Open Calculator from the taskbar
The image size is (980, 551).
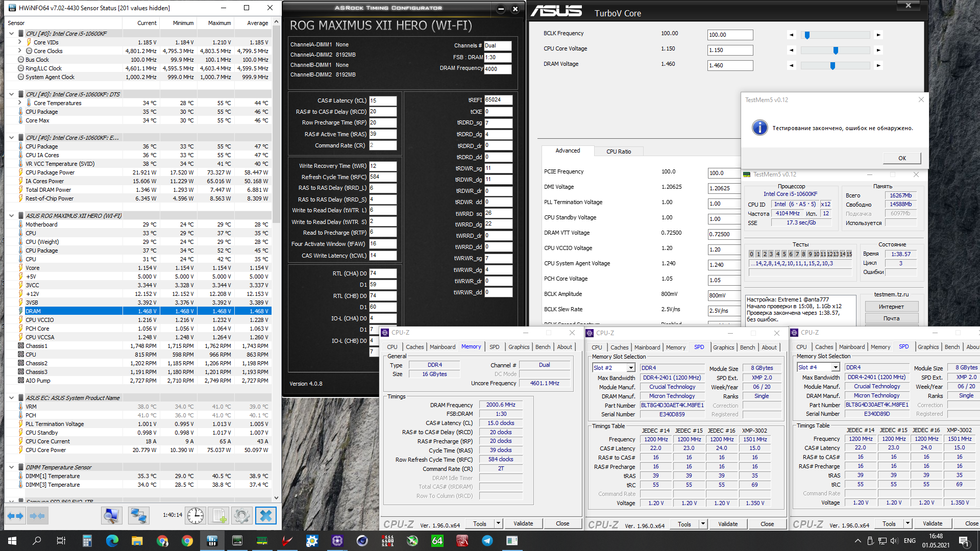pos(87,541)
